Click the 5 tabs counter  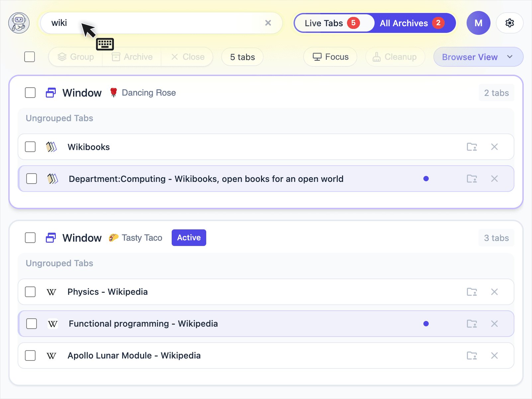[242, 57]
